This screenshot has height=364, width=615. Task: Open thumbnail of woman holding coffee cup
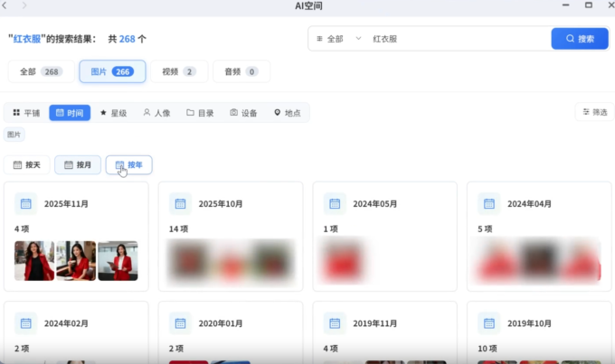pyautogui.click(x=76, y=260)
